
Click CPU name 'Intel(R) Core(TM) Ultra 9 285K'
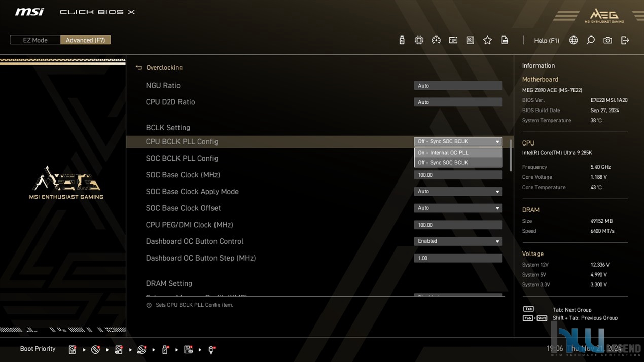pyautogui.click(x=557, y=153)
